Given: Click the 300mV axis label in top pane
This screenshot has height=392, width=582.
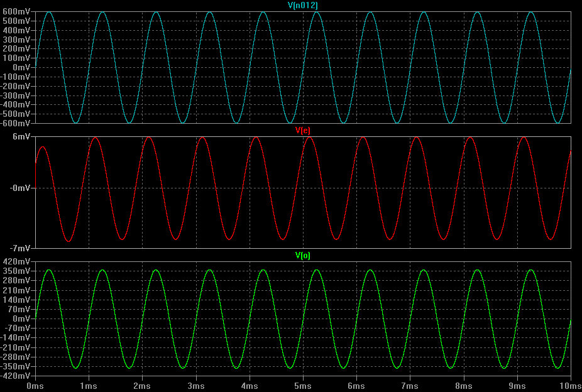Looking at the screenshot, I should (16, 40).
